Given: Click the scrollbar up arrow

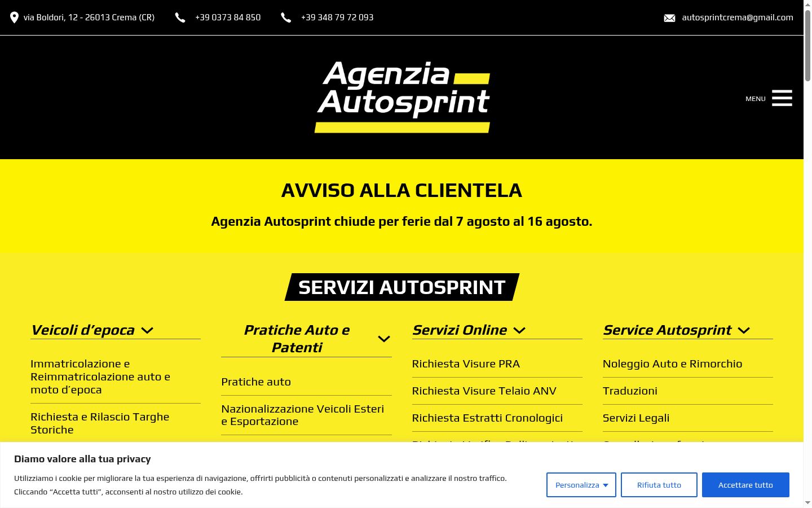Looking at the screenshot, I should pyautogui.click(x=807, y=4).
